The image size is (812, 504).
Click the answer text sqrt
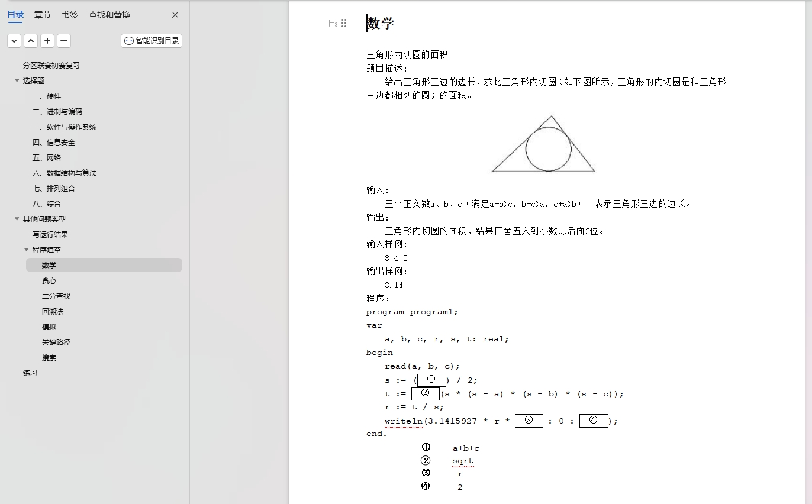[463, 461]
